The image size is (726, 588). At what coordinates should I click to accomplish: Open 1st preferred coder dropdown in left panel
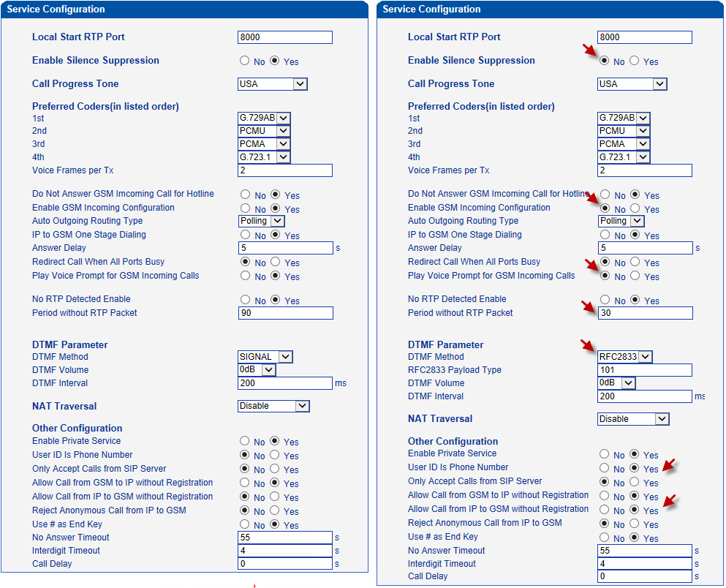tap(264, 118)
